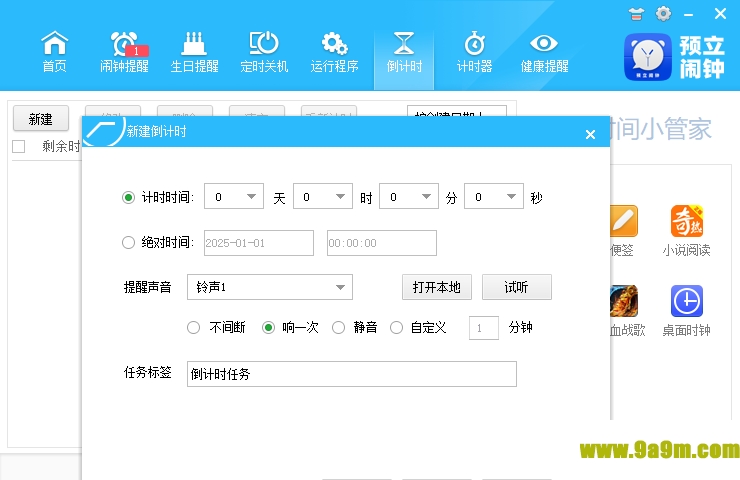Open 计时器 stopwatch section
This screenshot has height=480, width=740.
point(474,52)
